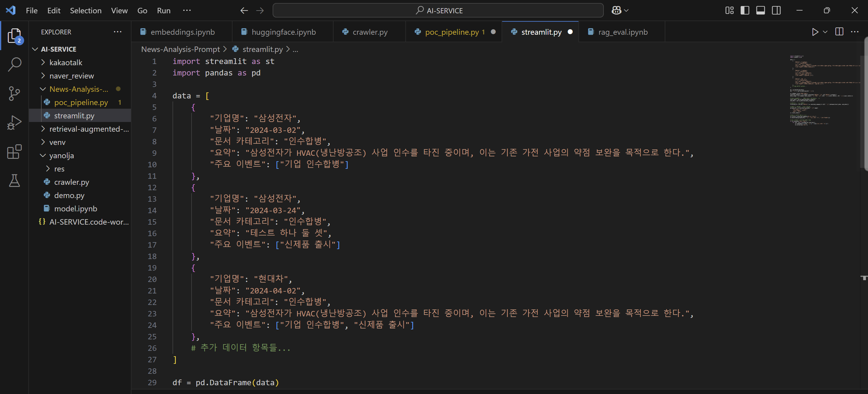
Task: Open the Source Control view
Action: [x=14, y=93]
